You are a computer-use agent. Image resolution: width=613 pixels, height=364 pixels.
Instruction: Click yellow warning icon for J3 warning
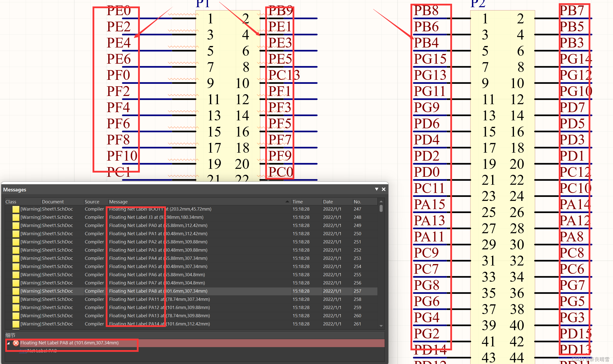[x=16, y=217]
